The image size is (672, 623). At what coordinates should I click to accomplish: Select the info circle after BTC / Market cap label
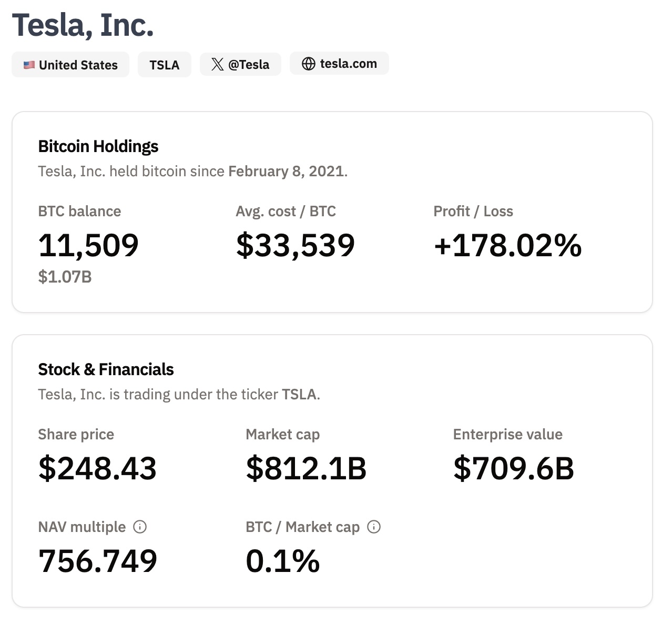[x=374, y=527]
